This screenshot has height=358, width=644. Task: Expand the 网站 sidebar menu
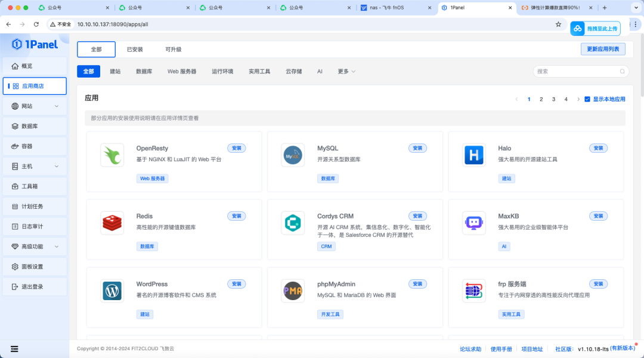point(35,106)
